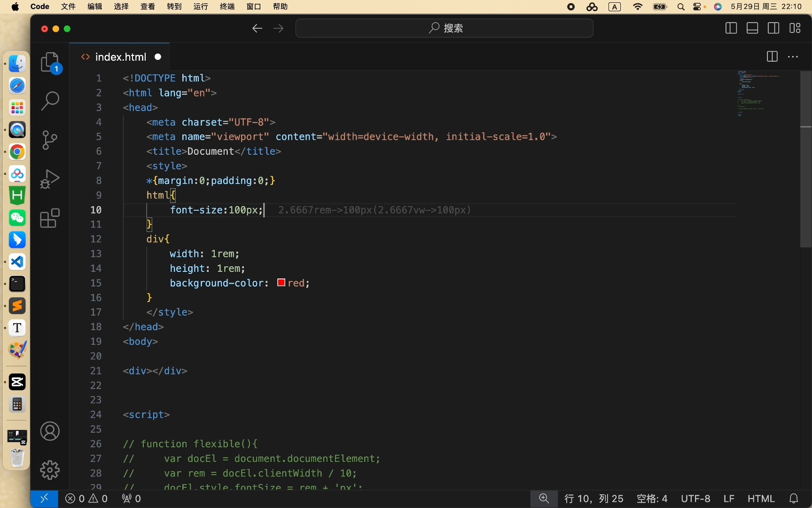The image size is (812, 508).
Task: Open the 帮助 menu
Action: (280, 7)
